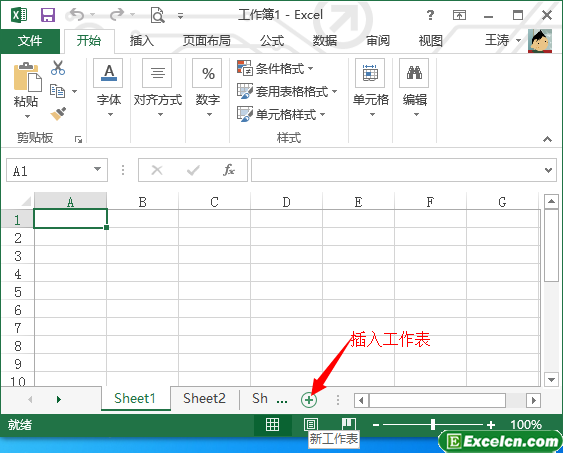Viewport: 563px width, 453px height.
Task: Expand the 粘贴 options arrow
Action: [27, 116]
